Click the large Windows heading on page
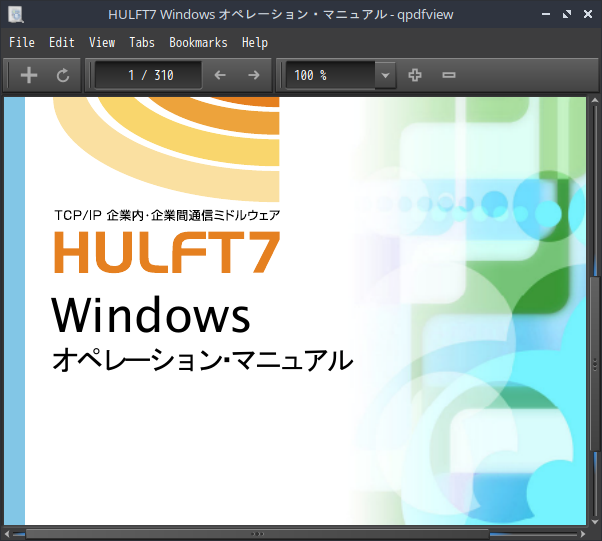This screenshot has height=541, width=602. pyautogui.click(x=151, y=315)
